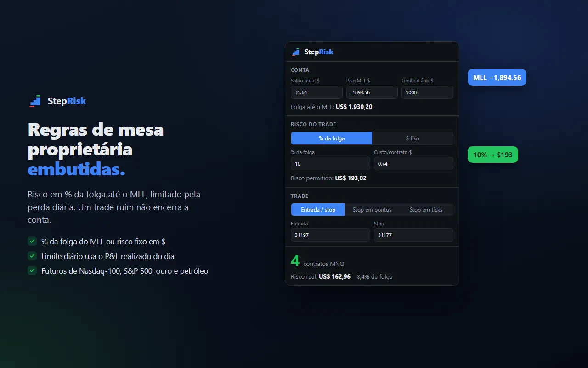
Task: Click the StepRisk logo icon in the panel header
Action: [296, 52]
